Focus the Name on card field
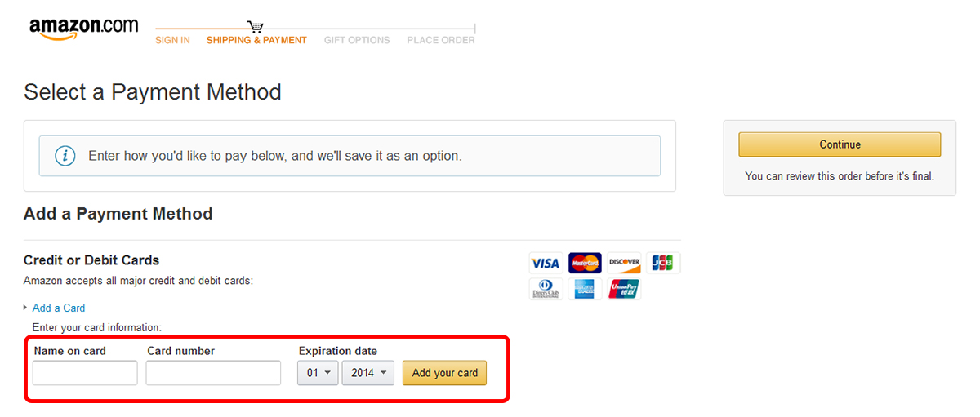Screen dimensions: 980x417 pos(85,373)
